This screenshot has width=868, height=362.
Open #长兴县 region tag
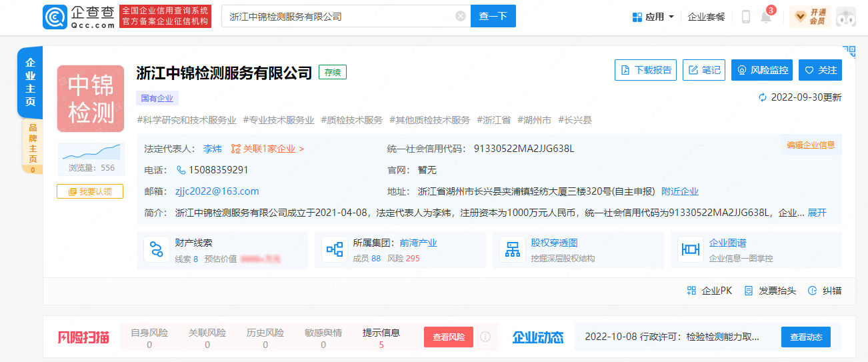pos(575,120)
